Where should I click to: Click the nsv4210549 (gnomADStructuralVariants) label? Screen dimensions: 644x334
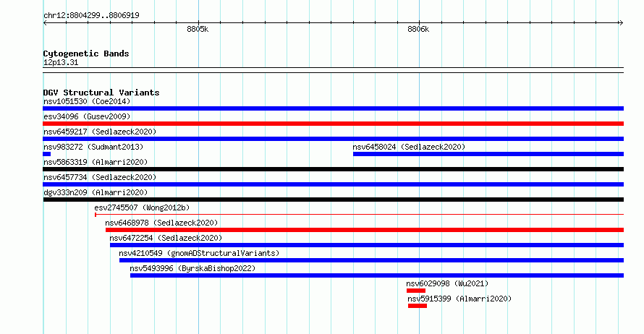point(199,253)
